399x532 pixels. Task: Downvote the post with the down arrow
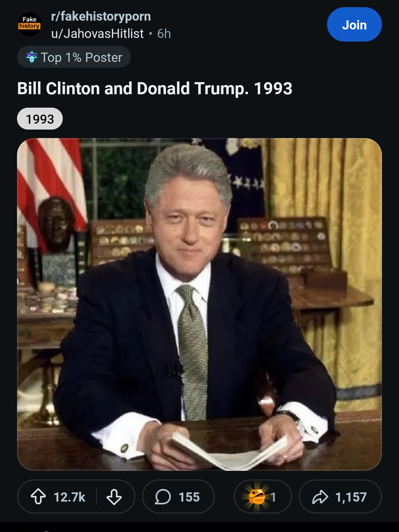pos(114,497)
